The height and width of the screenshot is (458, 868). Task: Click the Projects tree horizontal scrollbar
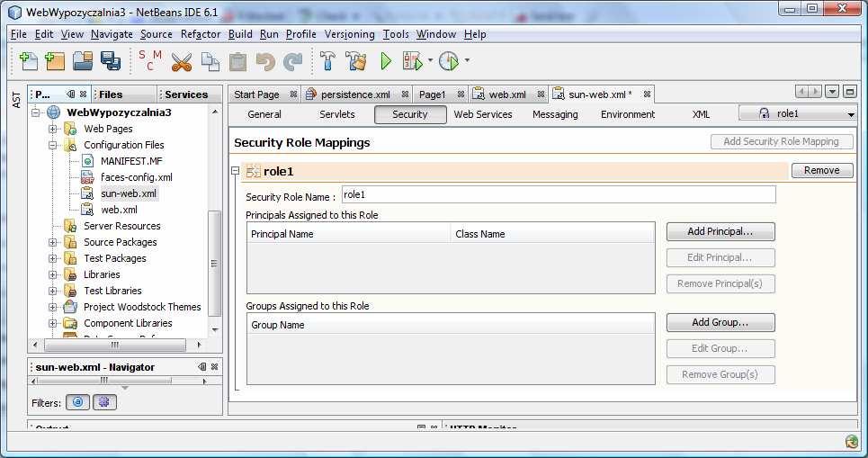[x=114, y=345]
